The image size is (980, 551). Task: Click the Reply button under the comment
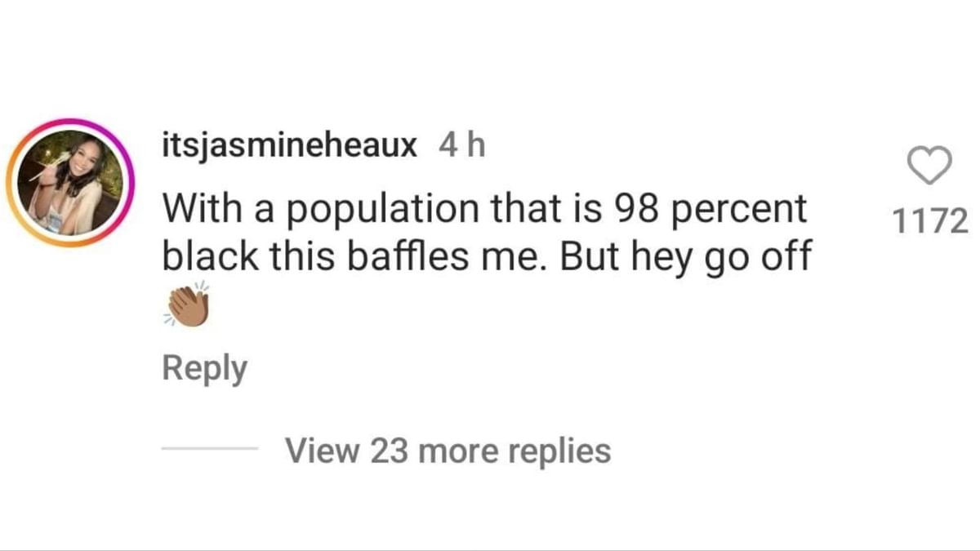click(204, 368)
